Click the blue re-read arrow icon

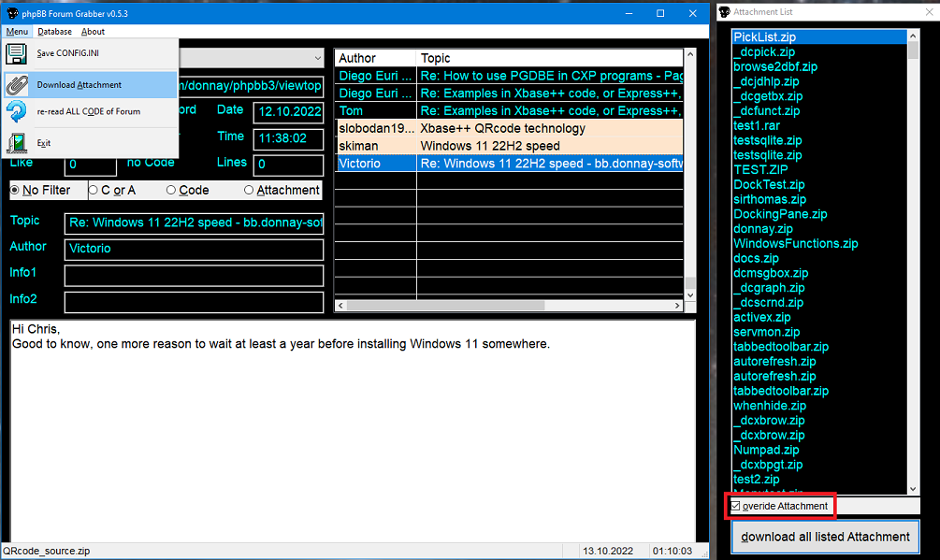click(16, 111)
